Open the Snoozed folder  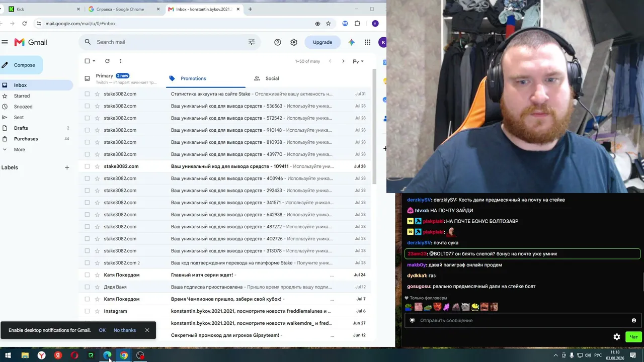(36, 107)
